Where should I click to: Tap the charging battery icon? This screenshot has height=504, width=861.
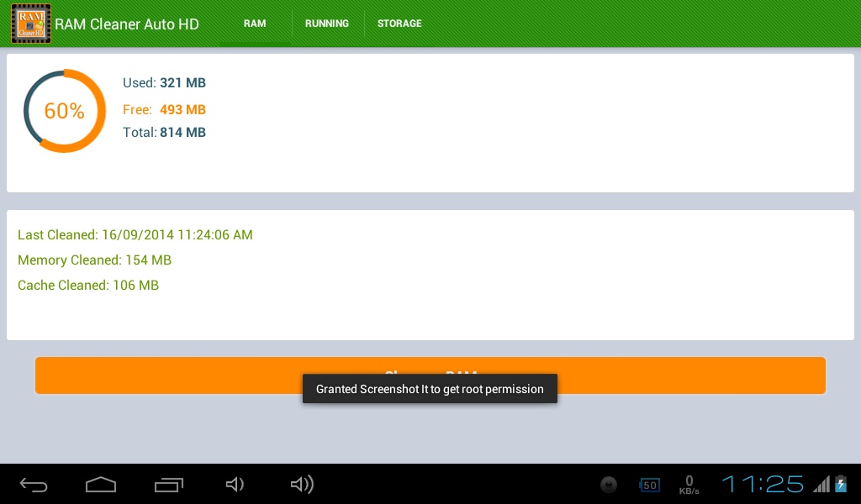pos(841,484)
